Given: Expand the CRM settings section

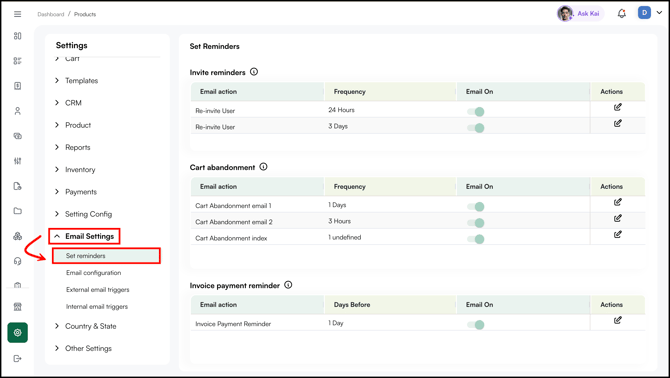Looking at the screenshot, I should click(x=68, y=103).
